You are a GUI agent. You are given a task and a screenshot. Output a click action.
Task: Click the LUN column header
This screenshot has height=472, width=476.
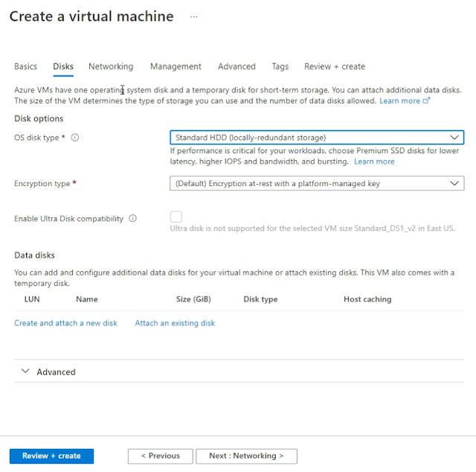coord(32,299)
